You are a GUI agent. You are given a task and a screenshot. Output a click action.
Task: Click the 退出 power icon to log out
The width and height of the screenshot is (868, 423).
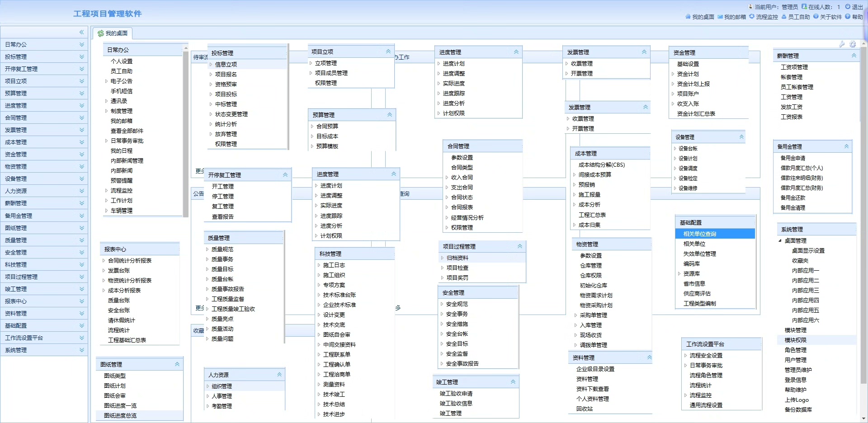[848, 7]
